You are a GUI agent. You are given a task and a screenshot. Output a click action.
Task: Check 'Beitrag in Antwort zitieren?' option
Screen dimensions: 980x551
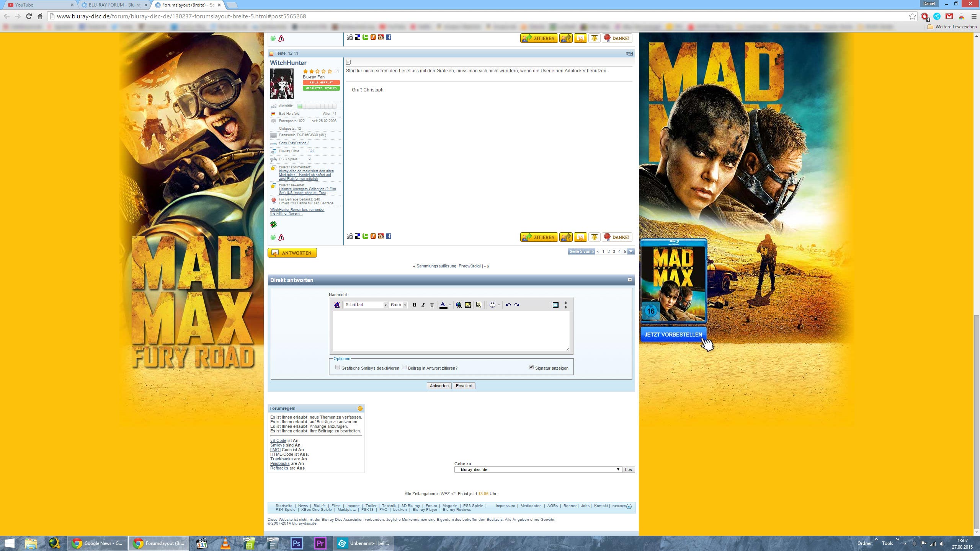(404, 367)
